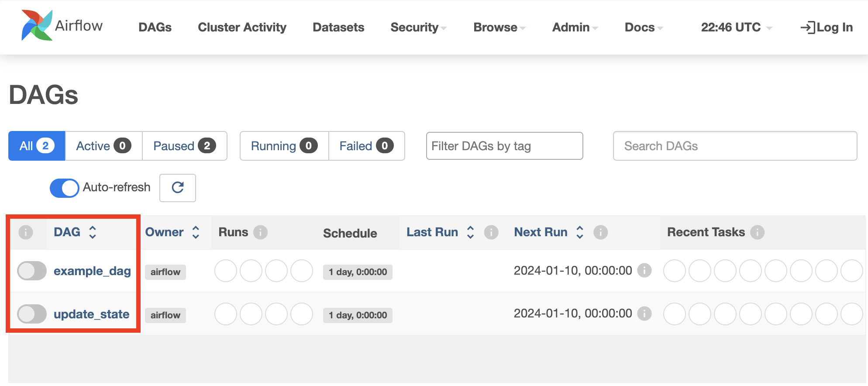The width and height of the screenshot is (868, 386).
Task: Click first run status circle for update_state
Action: (x=226, y=314)
